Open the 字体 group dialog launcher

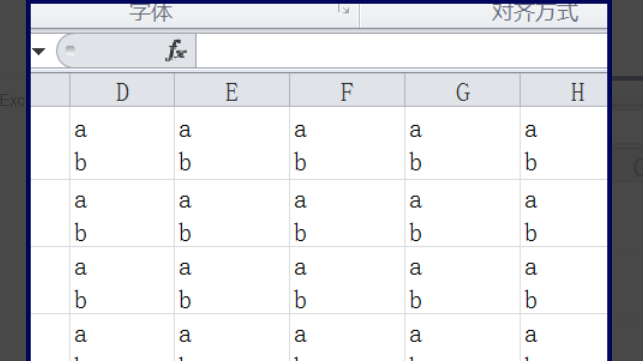344,9
